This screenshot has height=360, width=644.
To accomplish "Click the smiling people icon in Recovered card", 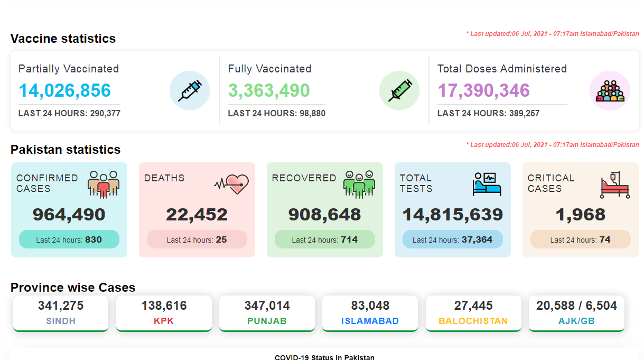I will coord(359,184).
